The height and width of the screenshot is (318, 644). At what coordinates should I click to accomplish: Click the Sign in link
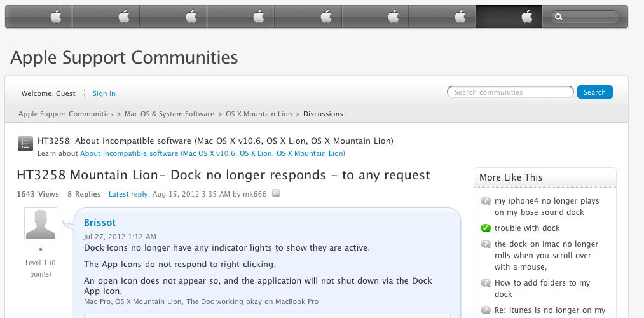click(x=104, y=93)
